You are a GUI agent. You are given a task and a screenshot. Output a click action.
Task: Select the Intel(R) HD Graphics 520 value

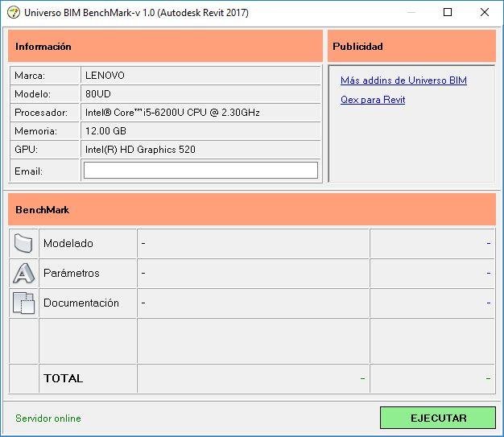[x=140, y=150]
